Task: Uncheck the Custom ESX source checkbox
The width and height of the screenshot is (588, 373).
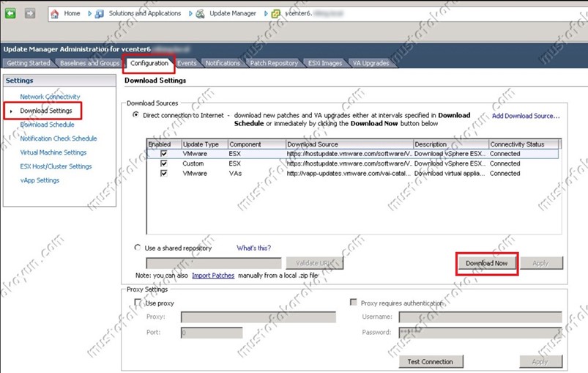Action: tap(164, 163)
